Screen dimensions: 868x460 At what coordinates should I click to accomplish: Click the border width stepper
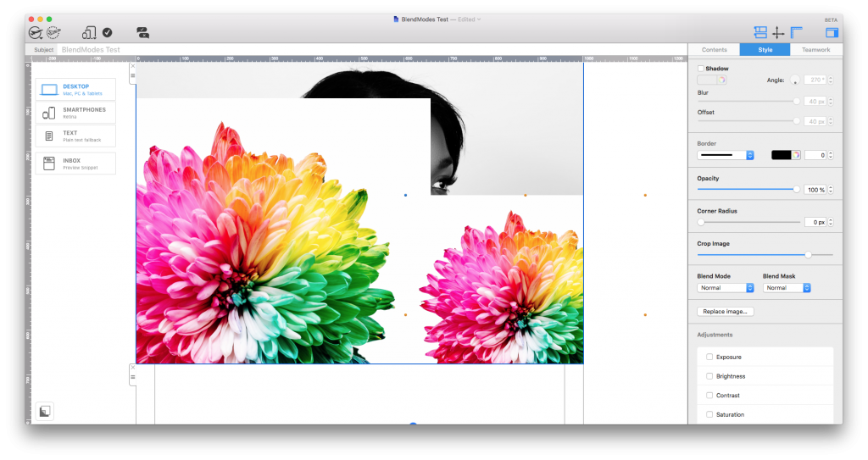point(831,155)
